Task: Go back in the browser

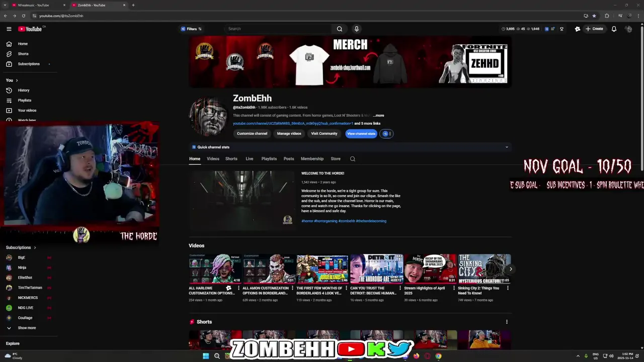Action: pyautogui.click(x=6, y=16)
